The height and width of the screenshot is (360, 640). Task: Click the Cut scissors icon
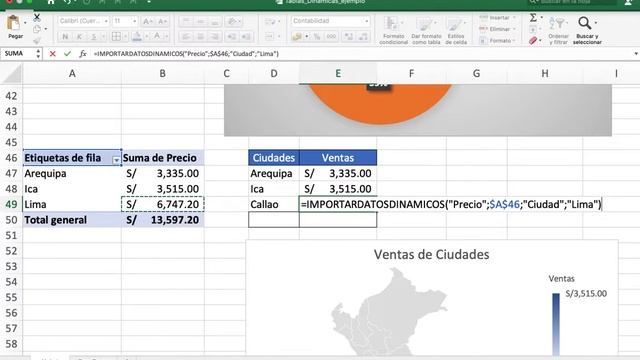coord(37,18)
